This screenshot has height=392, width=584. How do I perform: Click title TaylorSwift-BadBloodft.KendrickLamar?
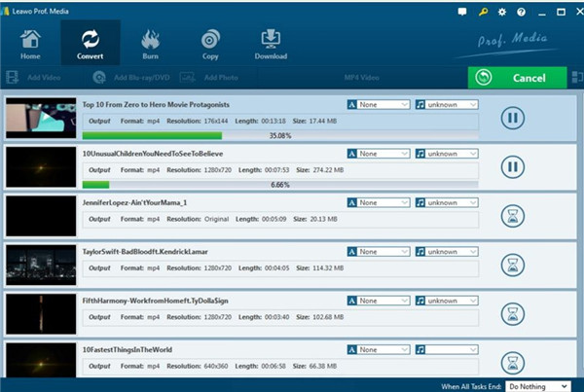point(145,252)
